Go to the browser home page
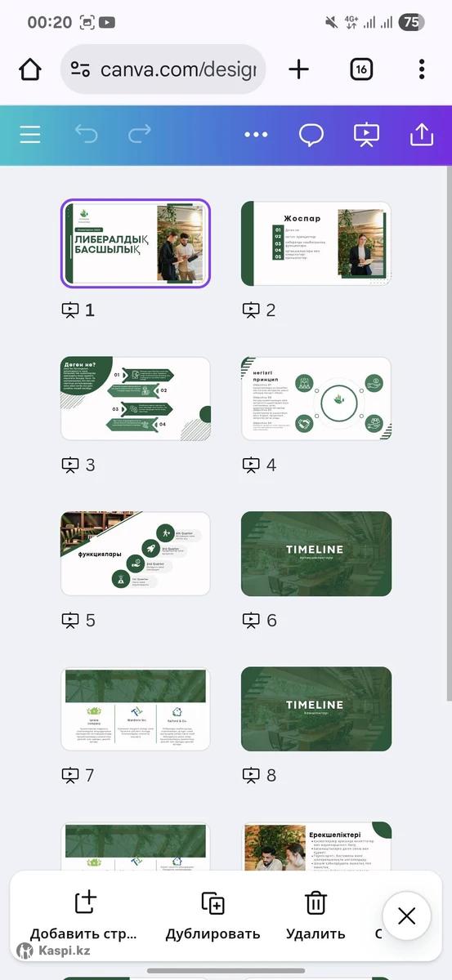 click(x=30, y=69)
